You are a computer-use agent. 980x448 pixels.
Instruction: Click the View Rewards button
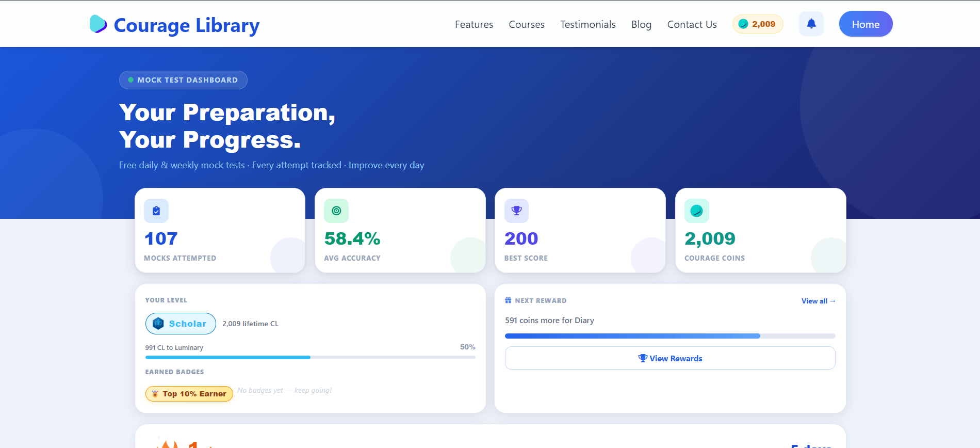pos(670,358)
